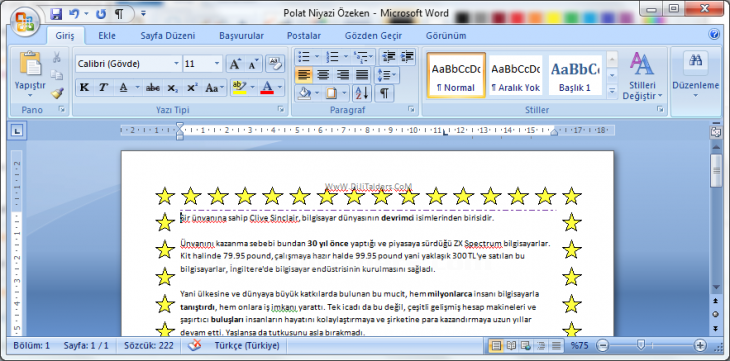Click the proofing errors icon in status bar

pos(196,346)
